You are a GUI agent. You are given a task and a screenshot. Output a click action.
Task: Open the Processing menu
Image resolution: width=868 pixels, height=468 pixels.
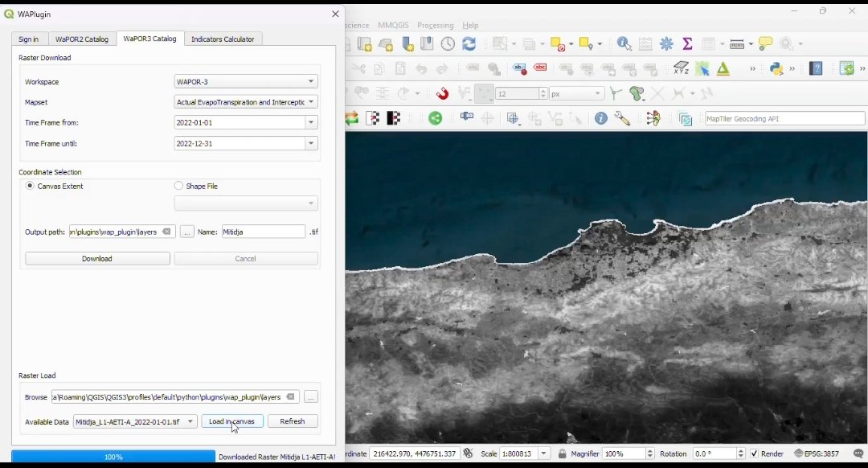pos(436,25)
